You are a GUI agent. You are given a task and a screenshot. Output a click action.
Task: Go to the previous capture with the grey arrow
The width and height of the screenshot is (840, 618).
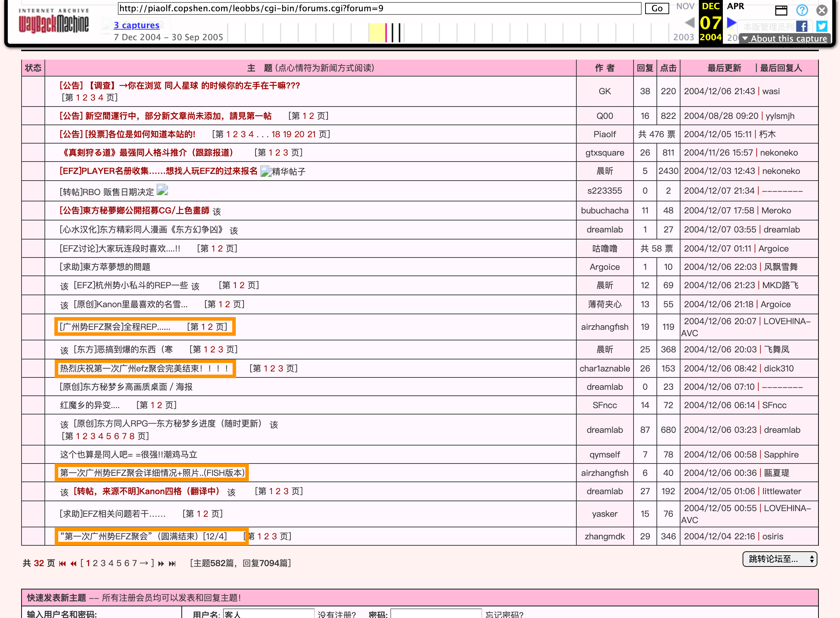[690, 23]
